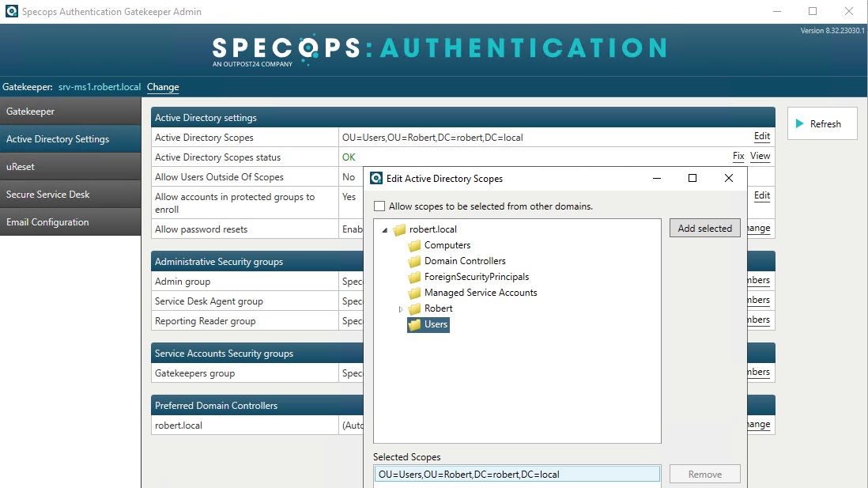Screen dimensions: 868x488
Task: Open the uReset section
Action: tap(70, 167)
